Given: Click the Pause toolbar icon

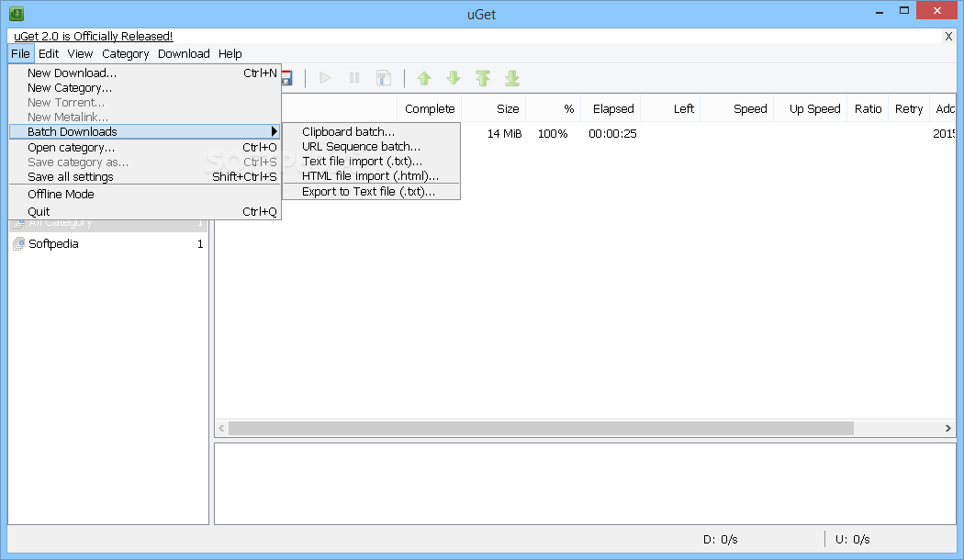Looking at the screenshot, I should 354,78.
